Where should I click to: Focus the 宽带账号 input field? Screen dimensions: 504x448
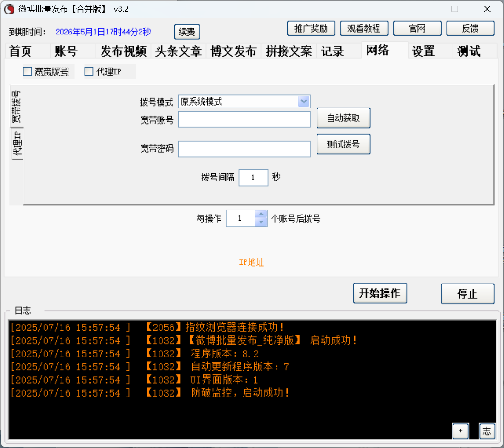244,119
